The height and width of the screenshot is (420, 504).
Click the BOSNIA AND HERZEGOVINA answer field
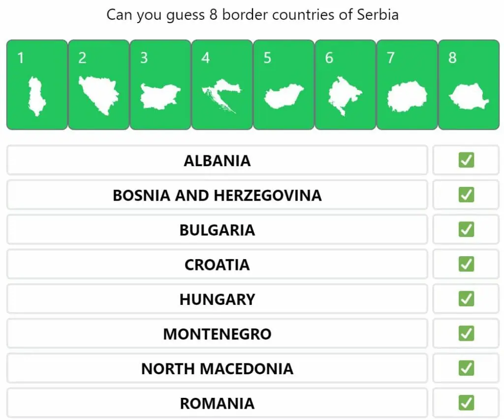tap(217, 195)
